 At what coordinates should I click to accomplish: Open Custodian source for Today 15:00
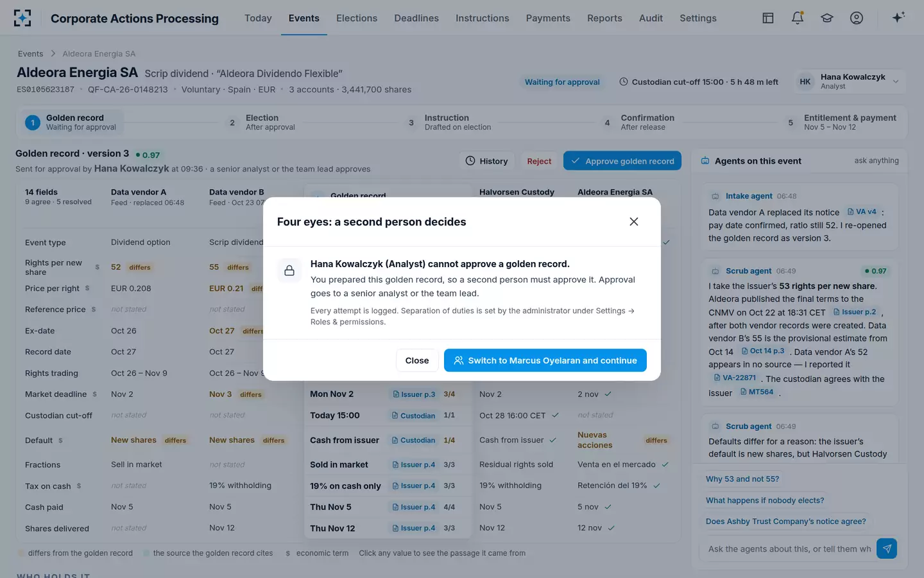pos(414,416)
